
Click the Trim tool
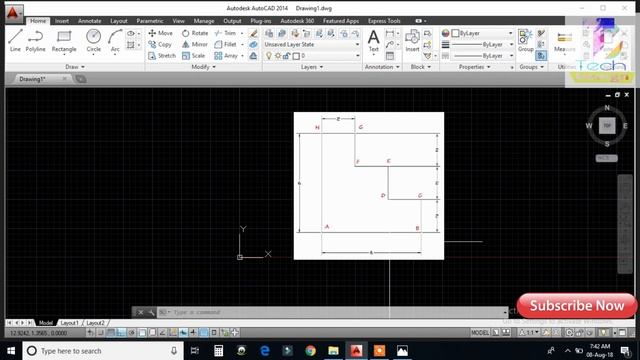click(226, 33)
